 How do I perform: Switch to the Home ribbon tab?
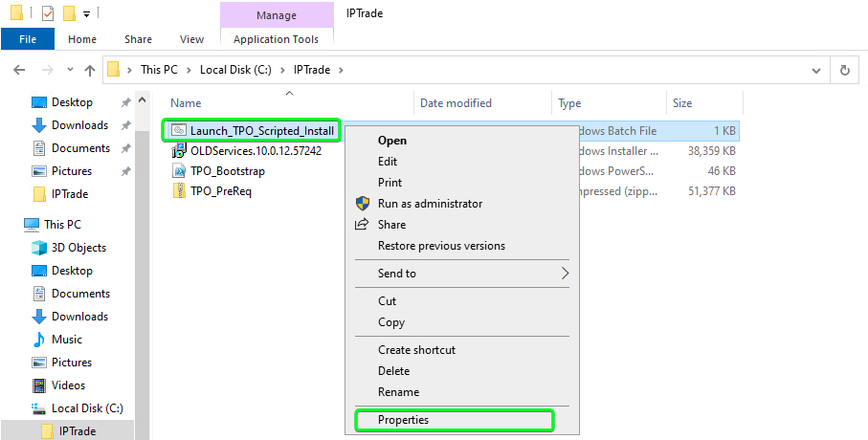point(82,39)
